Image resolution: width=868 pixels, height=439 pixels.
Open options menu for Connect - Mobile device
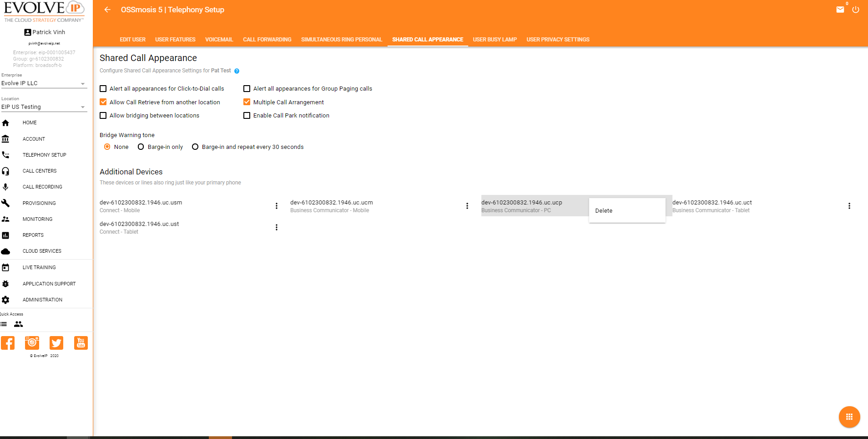(x=276, y=206)
